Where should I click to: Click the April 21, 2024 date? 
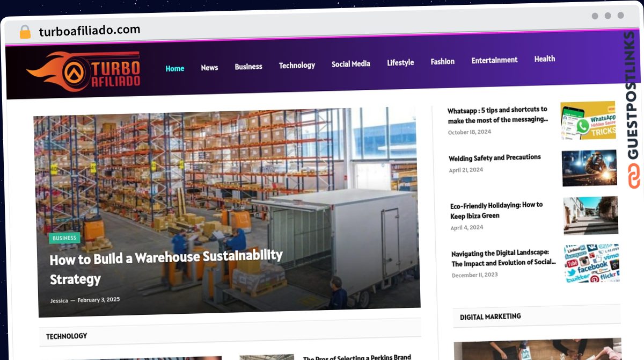click(x=466, y=170)
